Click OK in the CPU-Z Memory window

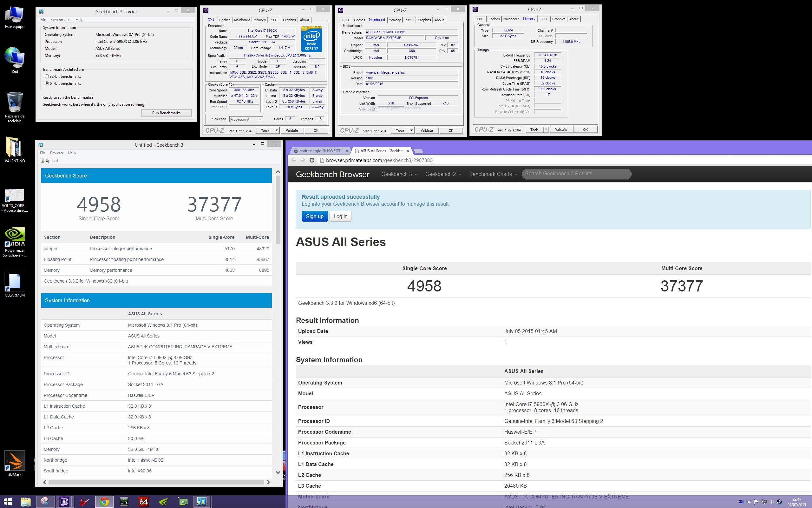pos(585,130)
